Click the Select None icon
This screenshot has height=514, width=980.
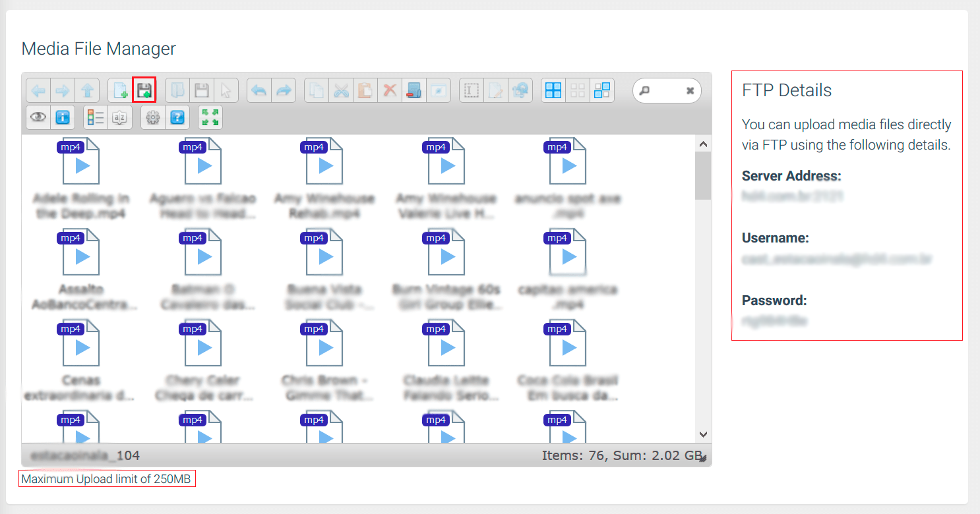[578, 90]
